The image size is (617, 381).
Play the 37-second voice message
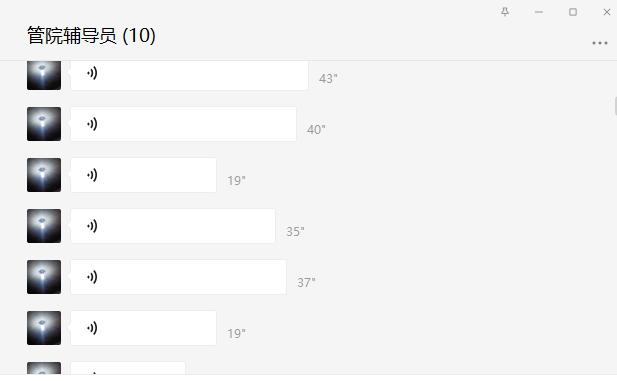[178, 277]
